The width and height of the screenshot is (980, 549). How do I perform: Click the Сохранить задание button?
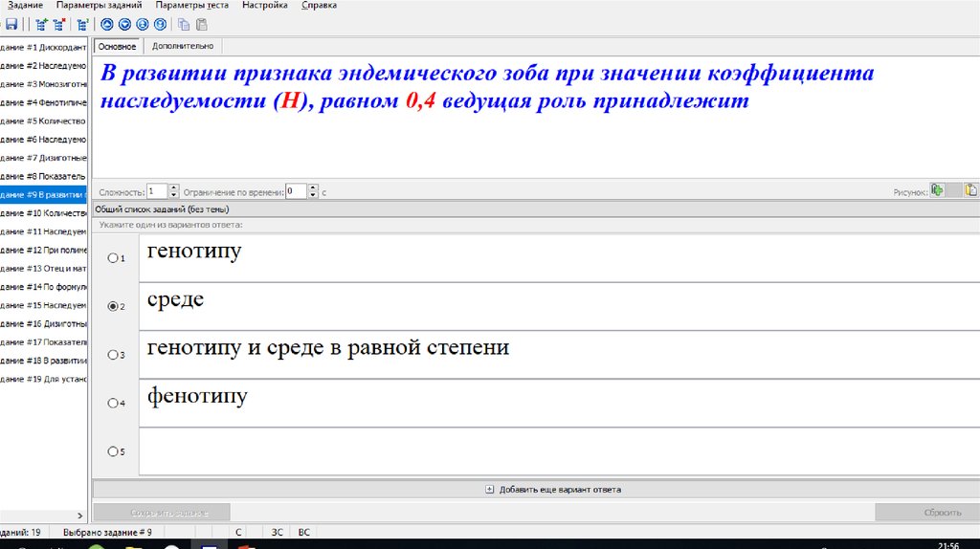(x=161, y=513)
